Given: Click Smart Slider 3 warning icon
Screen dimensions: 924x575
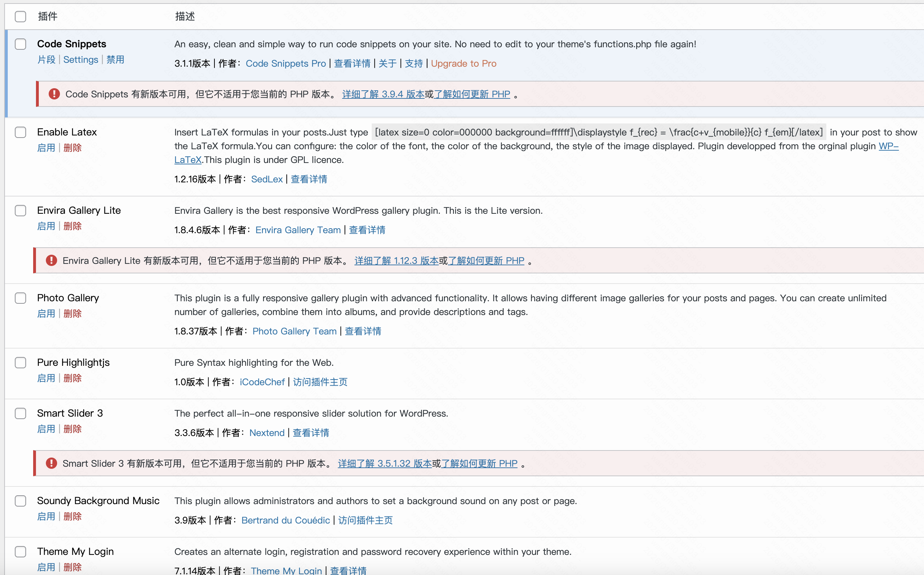Looking at the screenshot, I should coord(51,463).
